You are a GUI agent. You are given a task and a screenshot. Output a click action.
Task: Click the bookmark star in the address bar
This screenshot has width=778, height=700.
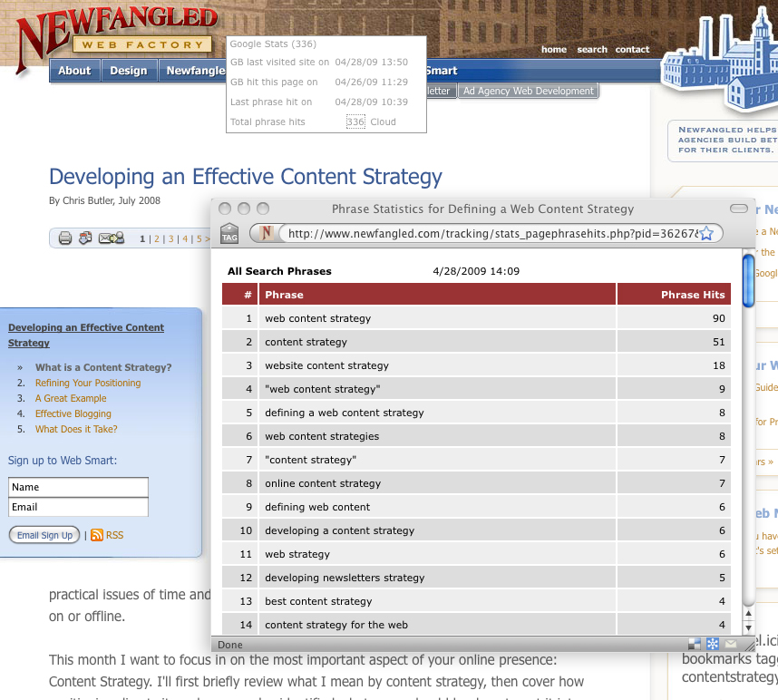click(706, 233)
